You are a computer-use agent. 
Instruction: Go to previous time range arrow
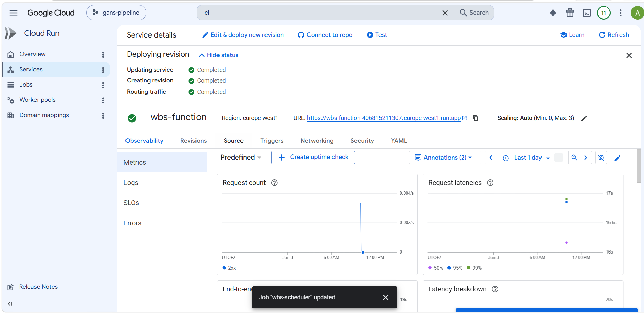(x=491, y=158)
